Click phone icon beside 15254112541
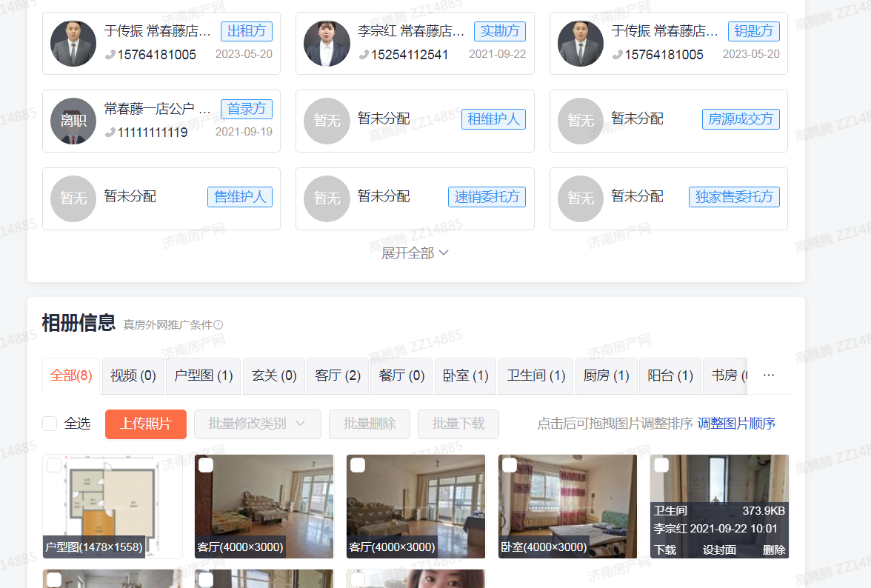This screenshot has width=871, height=588. tap(364, 54)
